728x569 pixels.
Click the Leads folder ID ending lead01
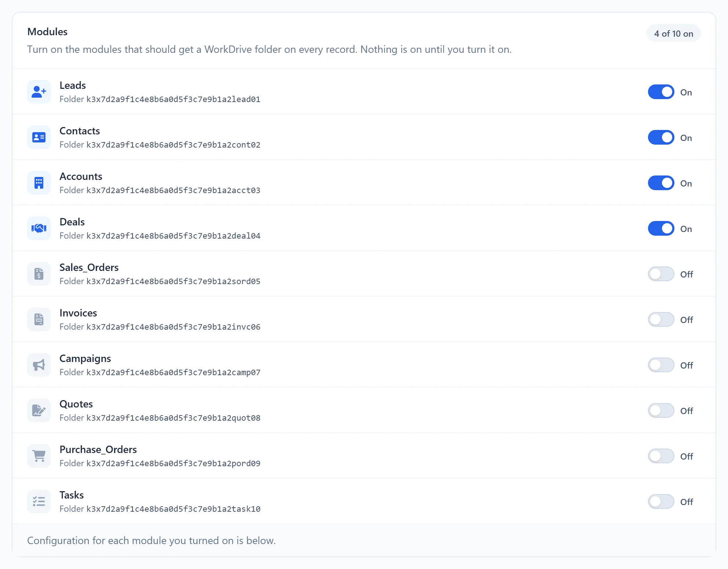(173, 99)
